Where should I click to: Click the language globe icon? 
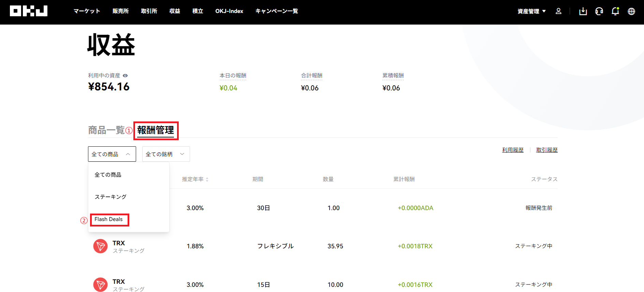click(631, 11)
